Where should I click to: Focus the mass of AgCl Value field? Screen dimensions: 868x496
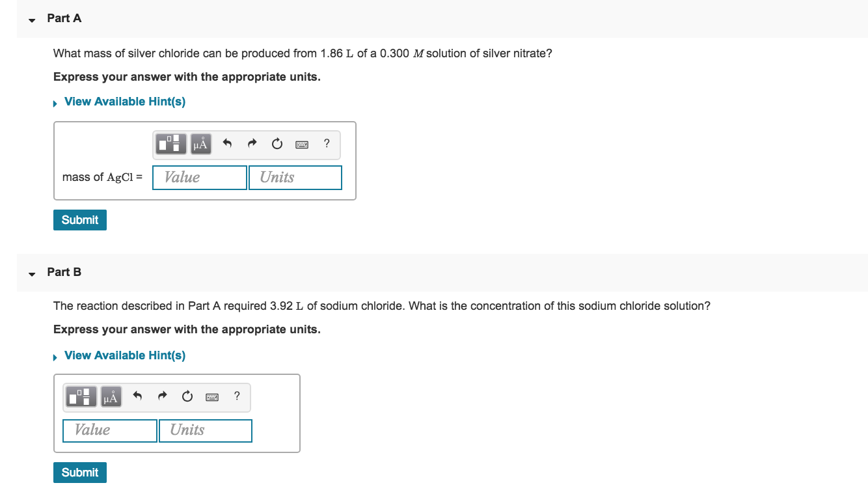pyautogui.click(x=200, y=178)
